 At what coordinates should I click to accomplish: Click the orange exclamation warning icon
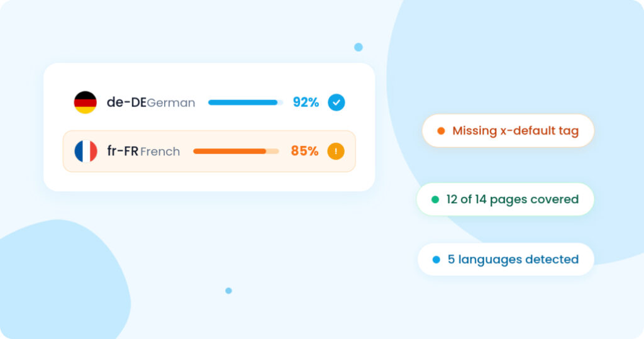click(x=336, y=151)
